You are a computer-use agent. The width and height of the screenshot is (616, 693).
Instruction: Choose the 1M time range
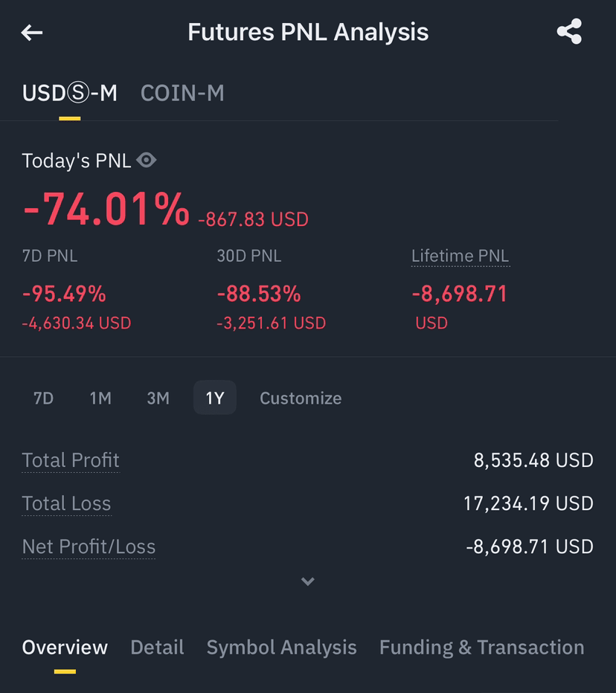(x=101, y=399)
